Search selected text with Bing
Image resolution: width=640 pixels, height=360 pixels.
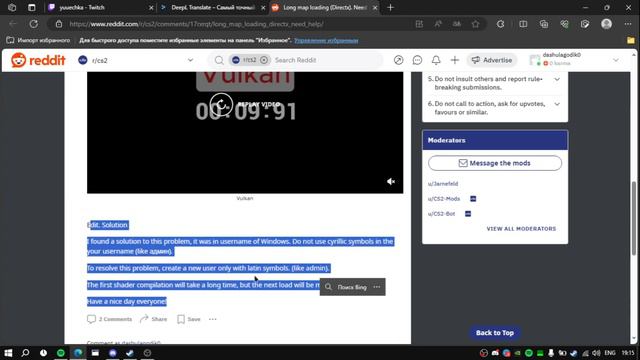346,287
